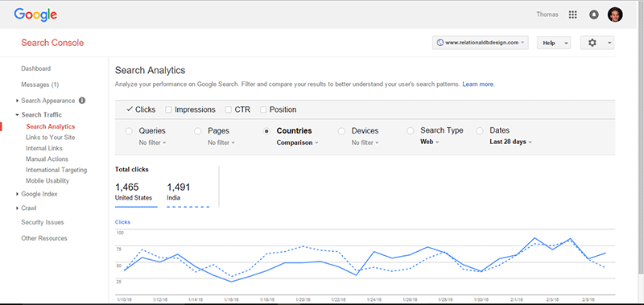644x305 pixels.
Task: Select the Search Type radio button
Action: (411, 131)
